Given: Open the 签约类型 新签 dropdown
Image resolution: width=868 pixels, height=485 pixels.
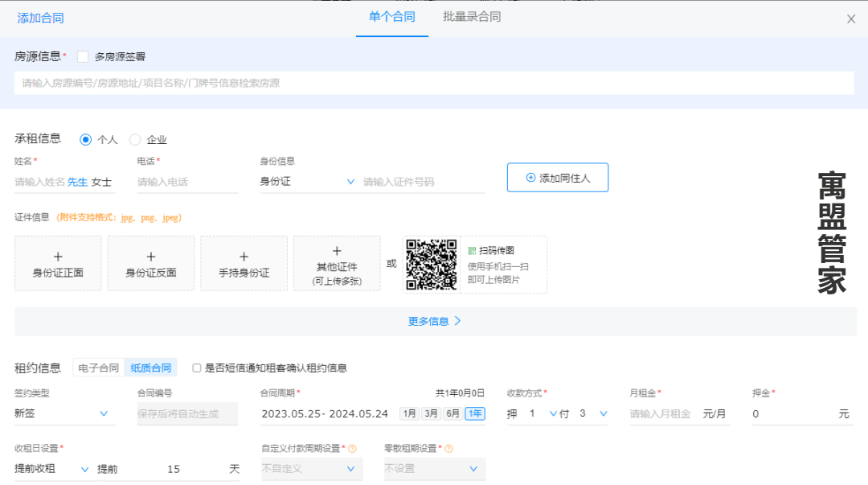Looking at the screenshot, I should click(x=61, y=413).
